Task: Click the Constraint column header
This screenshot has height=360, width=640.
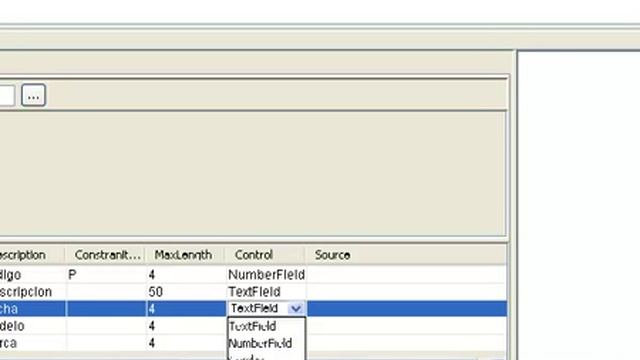Action: point(105,255)
